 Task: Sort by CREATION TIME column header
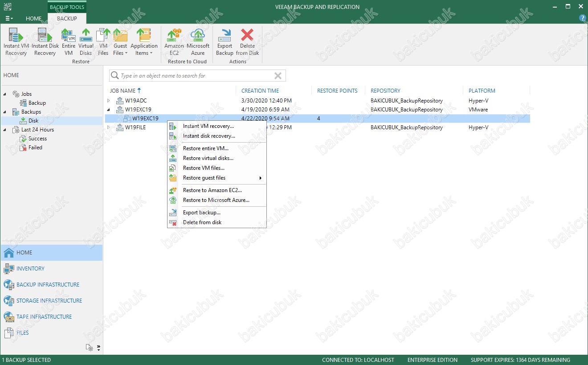click(x=260, y=90)
